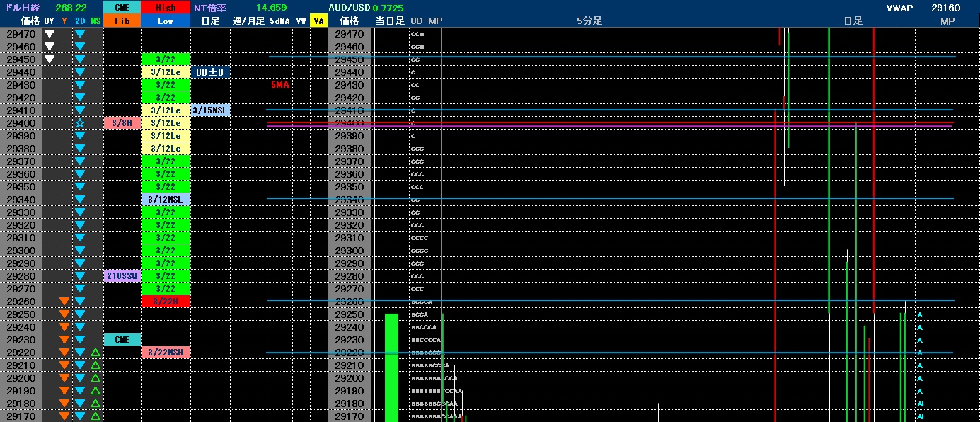Click the CME cell in the 29230 row
This screenshot has height=422, width=980.
coord(122,339)
